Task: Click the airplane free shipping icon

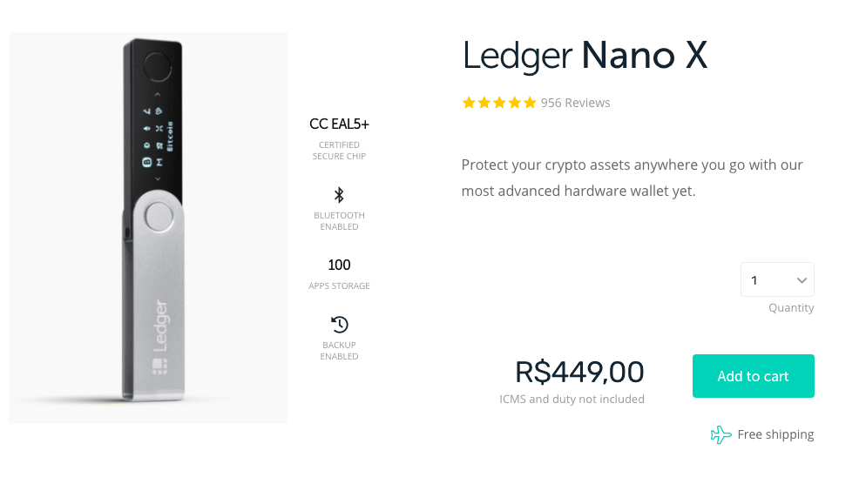Action: point(721,434)
